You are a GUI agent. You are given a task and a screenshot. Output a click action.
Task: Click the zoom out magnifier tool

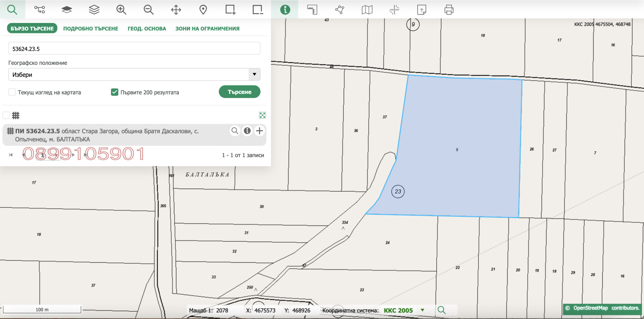coord(149,10)
